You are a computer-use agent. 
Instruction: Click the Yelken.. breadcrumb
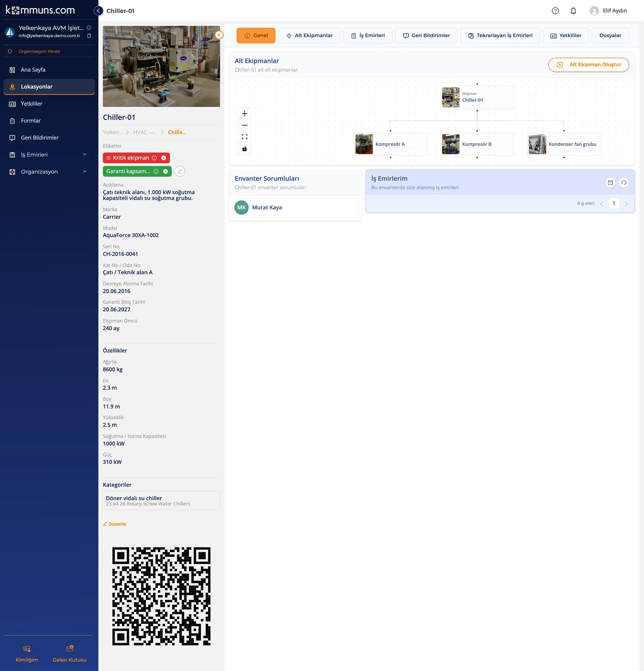[112, 132]
